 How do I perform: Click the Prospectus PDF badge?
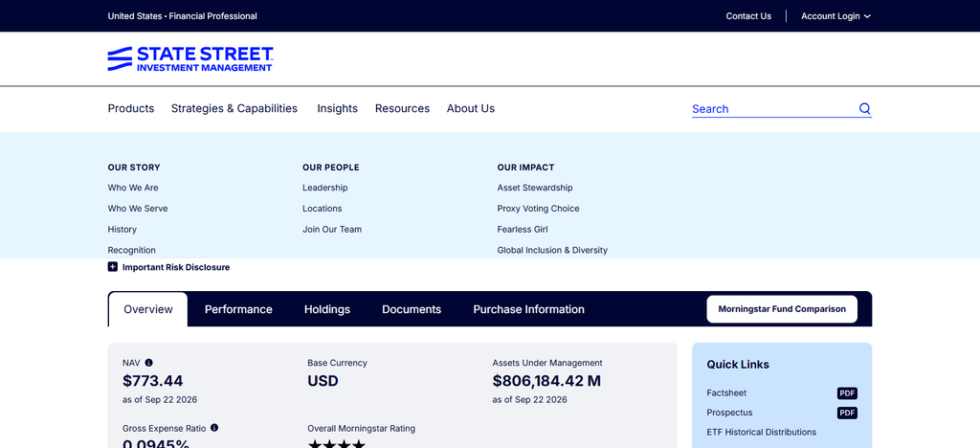(x=847, y=413)
